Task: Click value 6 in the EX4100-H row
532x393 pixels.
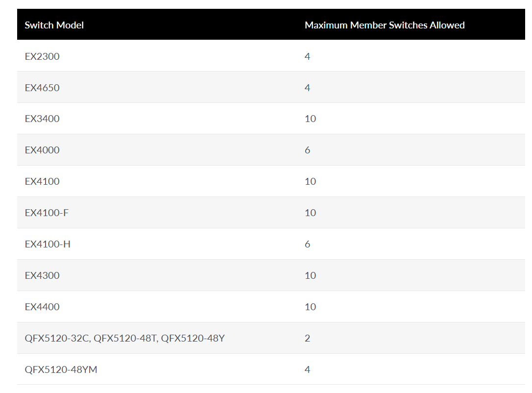Action: 307,244
